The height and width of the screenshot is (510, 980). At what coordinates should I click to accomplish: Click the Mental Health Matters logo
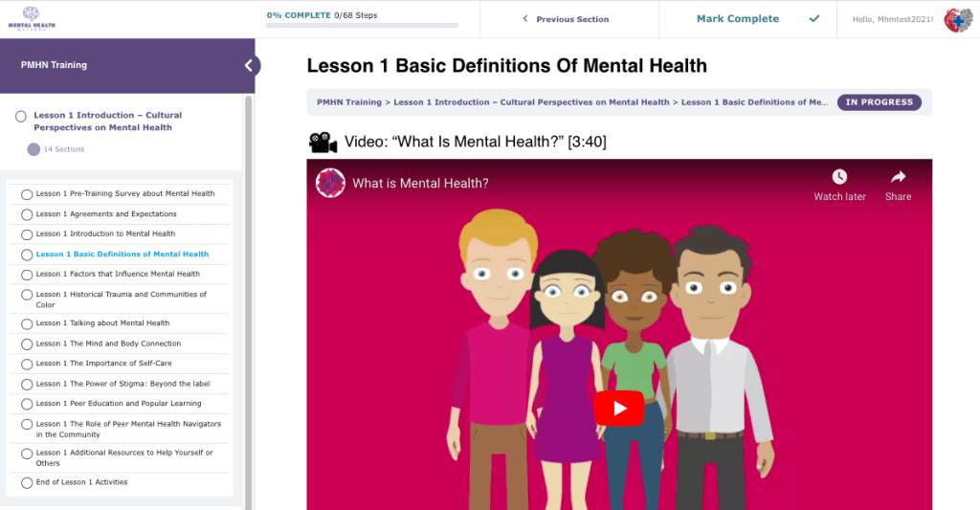(x=28, y=18)
